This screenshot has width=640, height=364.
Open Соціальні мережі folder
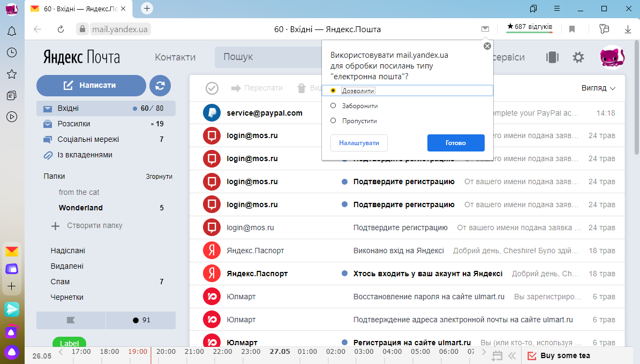pyautogui.click(x=106, y=140)
